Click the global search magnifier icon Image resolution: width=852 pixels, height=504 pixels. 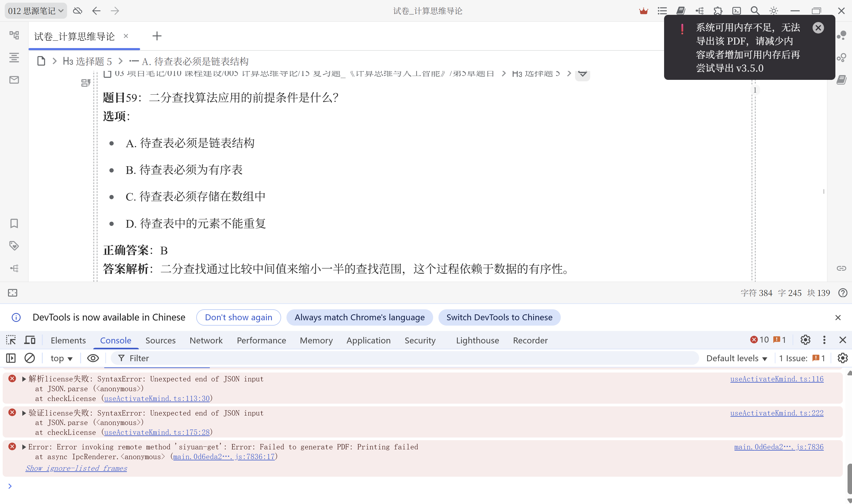755,11
